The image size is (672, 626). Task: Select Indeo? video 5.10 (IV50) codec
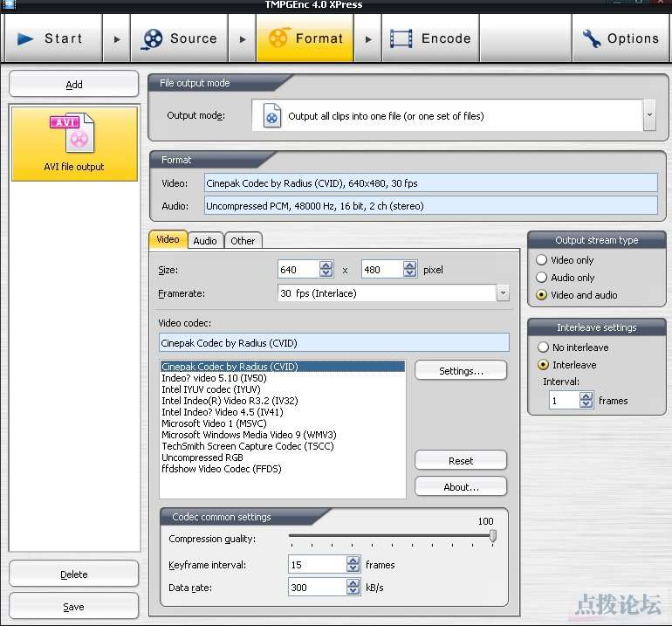point(283,378)
